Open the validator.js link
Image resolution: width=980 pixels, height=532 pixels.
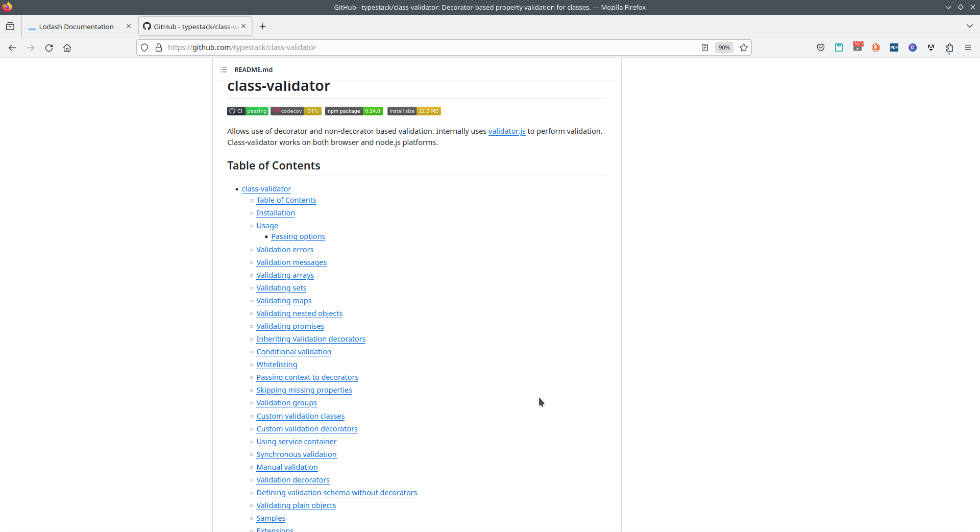(x=507, y=131)
